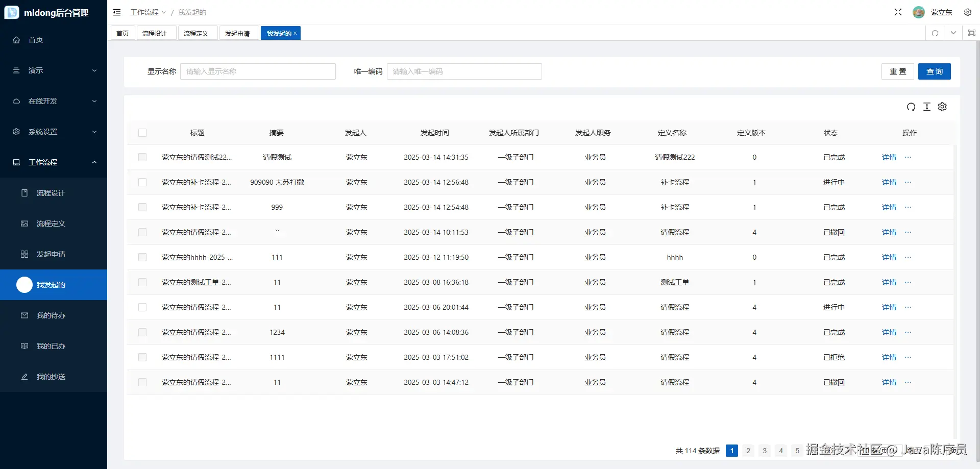Select the row with summary 909090 大苏打撒

pyautogui.click(x=142, y=182)
